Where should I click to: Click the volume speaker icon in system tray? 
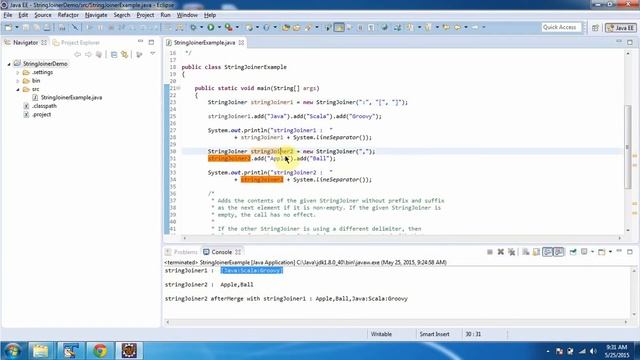(x=593, y=351)
